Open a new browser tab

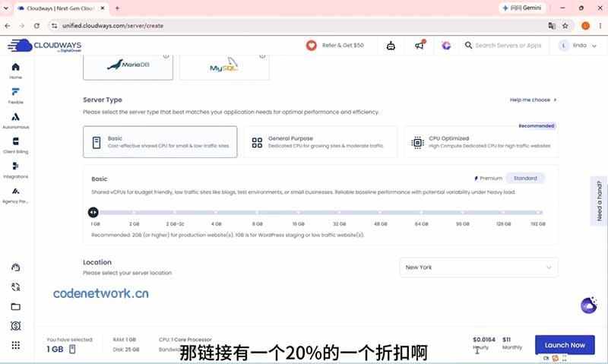pos(117,8)
